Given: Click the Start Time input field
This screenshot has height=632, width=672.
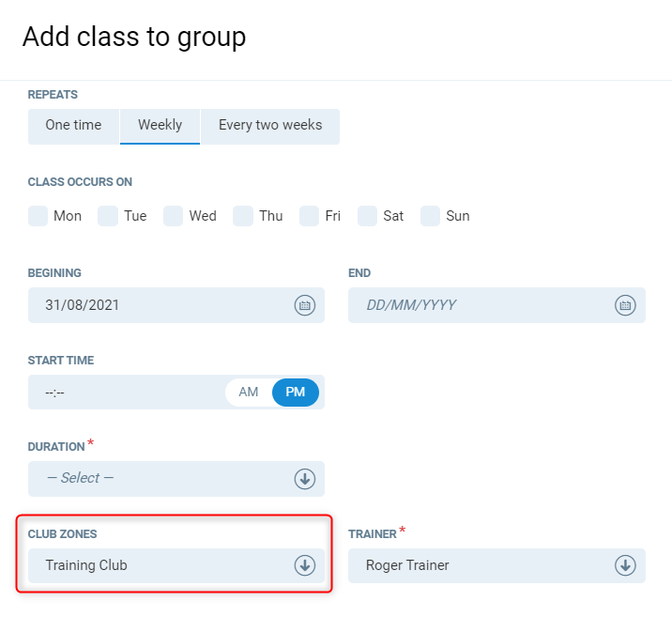Looking at the screenshot, I should click(122, 393).
